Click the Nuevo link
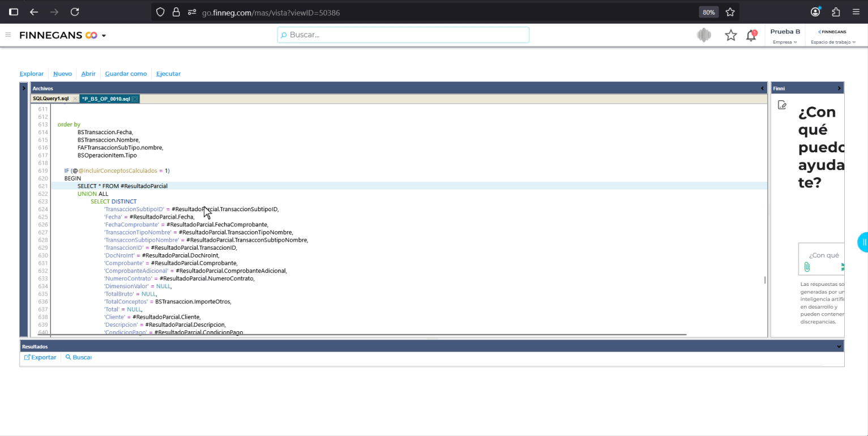This screenshot has width=868, height=436. [x=62, y=74]
